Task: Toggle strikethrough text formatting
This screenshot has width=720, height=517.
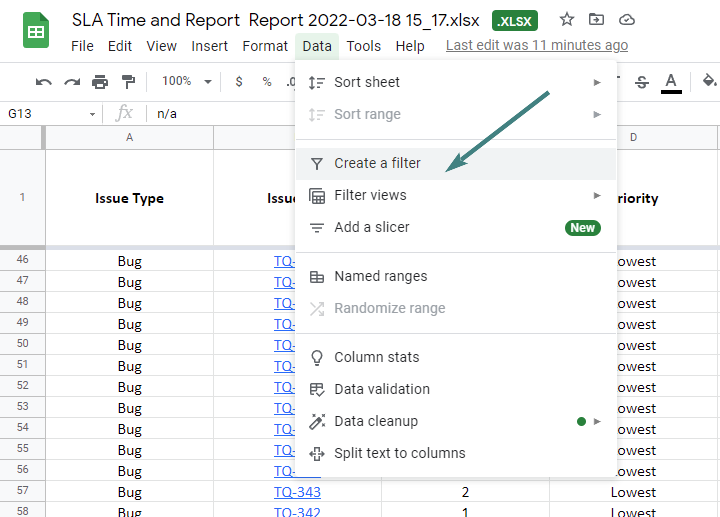Action: pyautogui.click(x=642, y=82)
